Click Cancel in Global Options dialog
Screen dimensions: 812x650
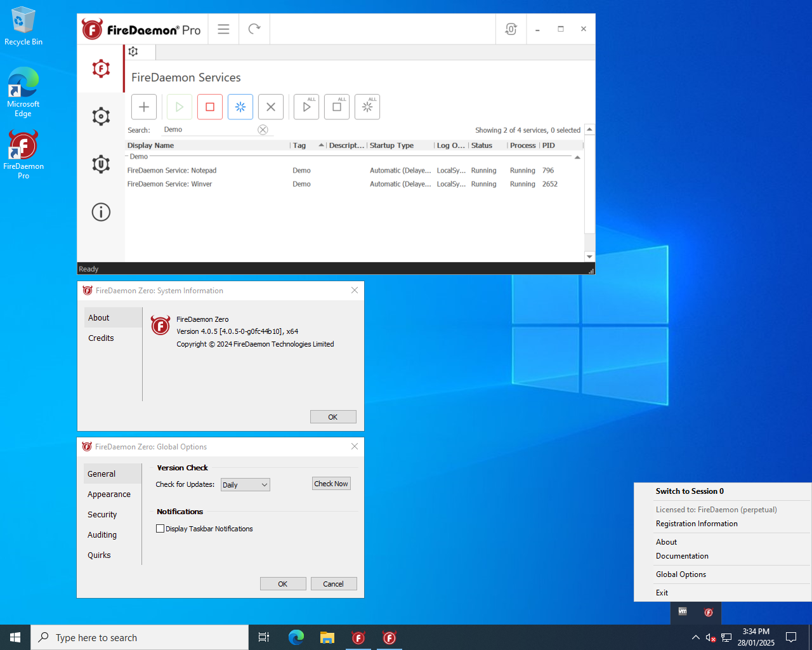[x=334, y=584]
